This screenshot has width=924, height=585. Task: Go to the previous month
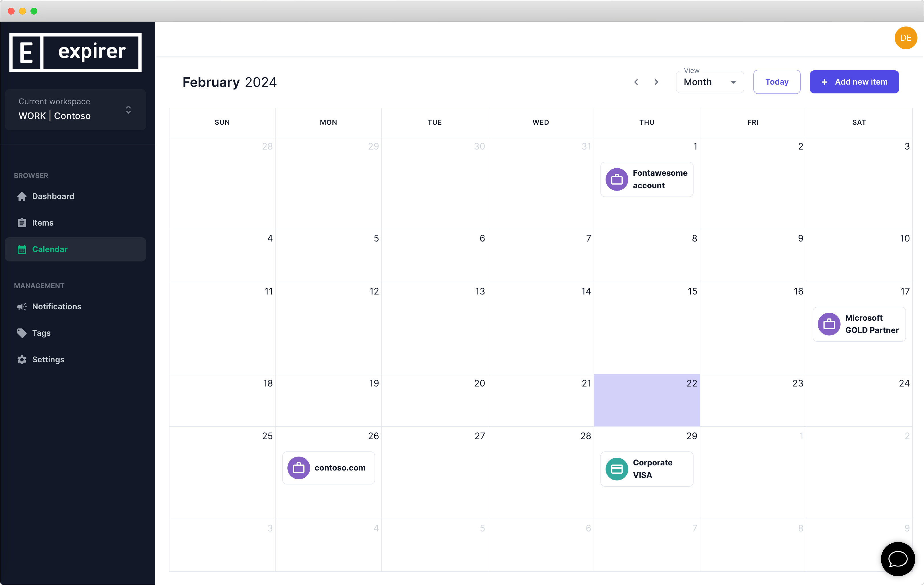tap(636, 82)
